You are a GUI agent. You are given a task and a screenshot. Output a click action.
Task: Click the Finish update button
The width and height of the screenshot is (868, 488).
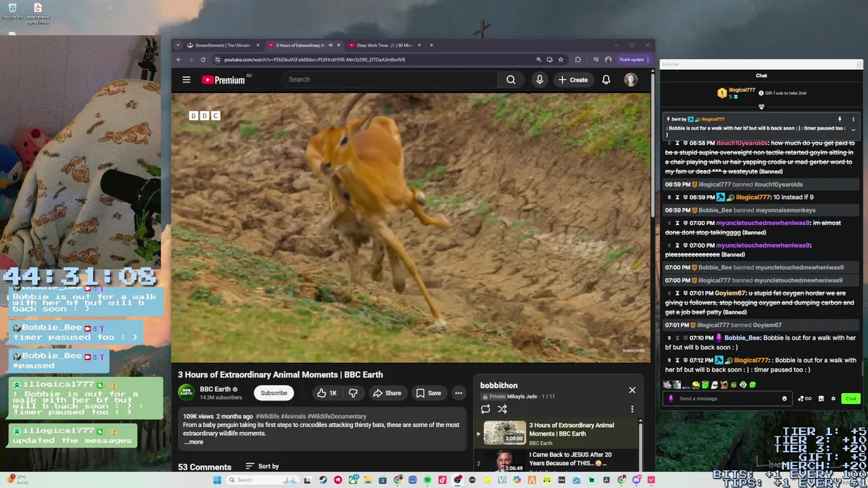(633, 60)
